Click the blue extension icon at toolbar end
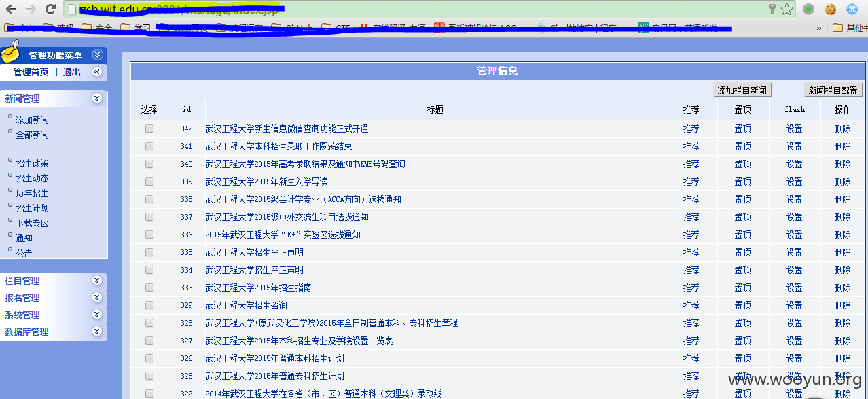The height and width of the screenshot is (399, 868). click(852, 9)
